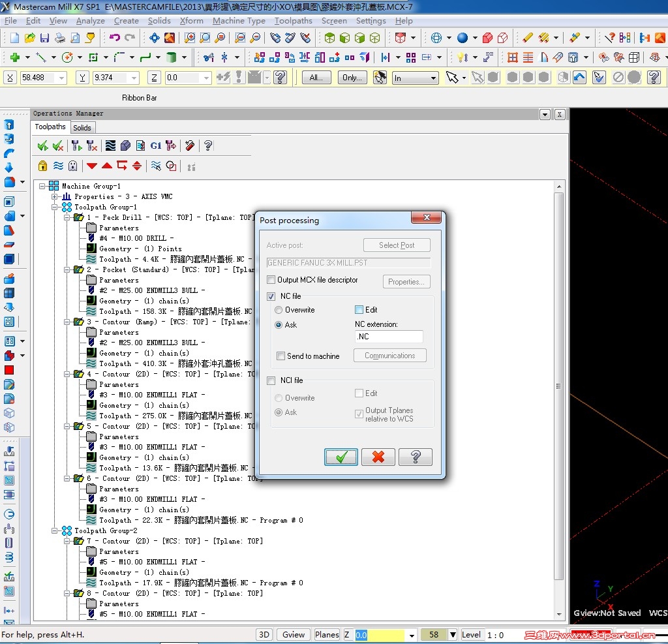Viewport: 668px width, 644px height.
Task: Open Post processing dialog help button
Action: tap(416, 457)
